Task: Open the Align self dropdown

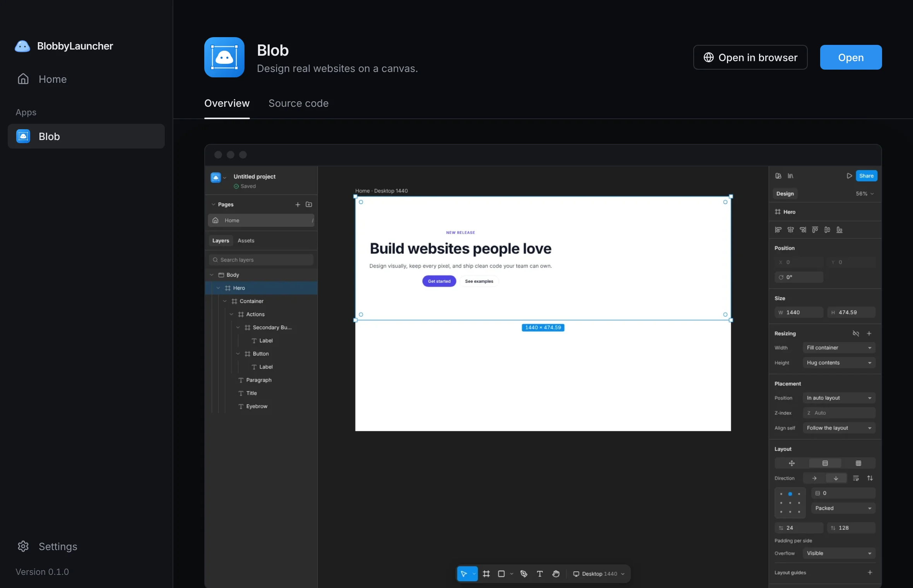Action: tap(839, 428)
